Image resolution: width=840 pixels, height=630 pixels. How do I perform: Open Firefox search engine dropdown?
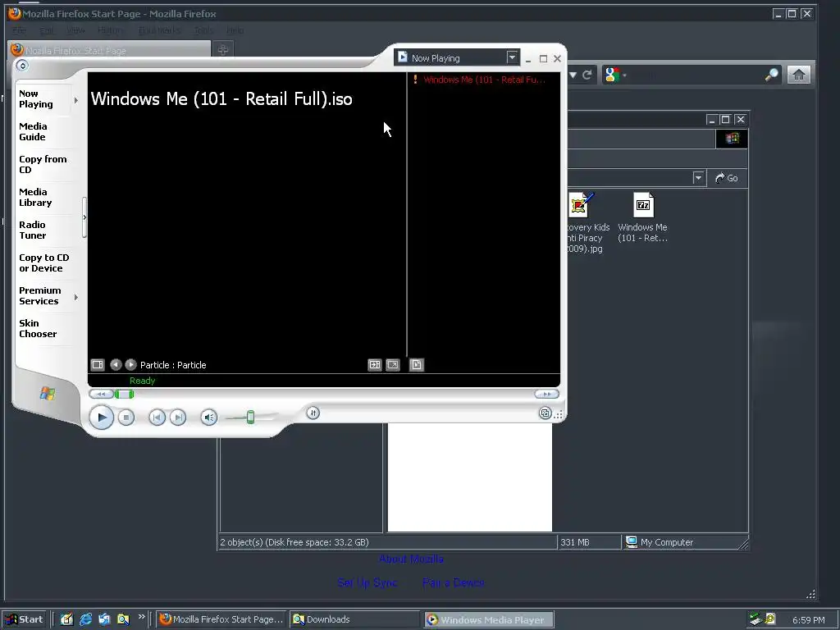click(x=614, y=75)
